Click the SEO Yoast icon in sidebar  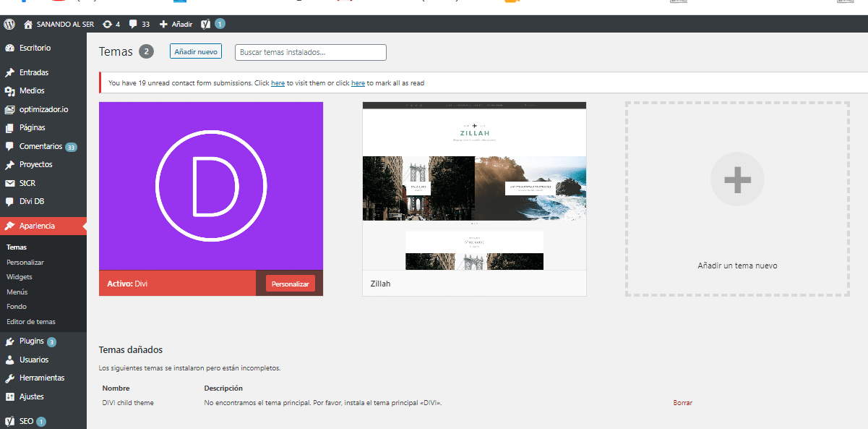[x=9, y=421]
